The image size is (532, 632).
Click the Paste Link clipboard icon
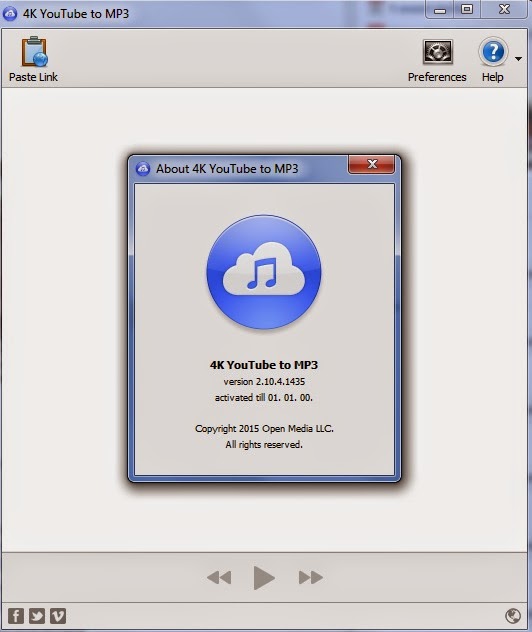(34, 52)
